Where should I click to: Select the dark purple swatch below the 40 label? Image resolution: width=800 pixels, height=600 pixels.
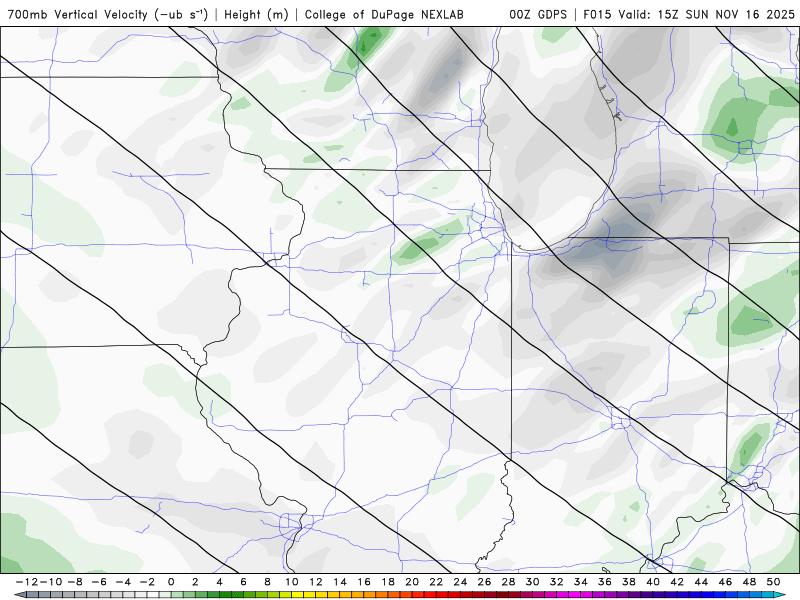(x=659, y=595)
